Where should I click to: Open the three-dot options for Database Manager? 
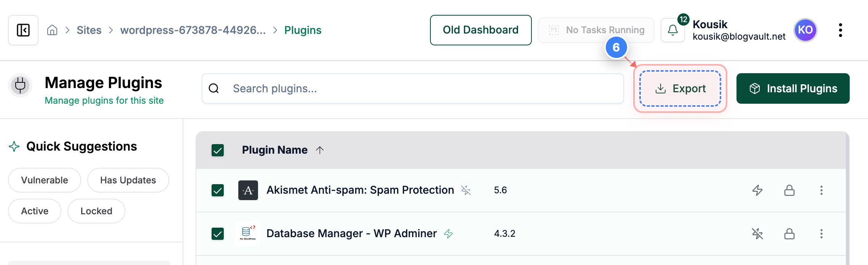pos(821,234)
